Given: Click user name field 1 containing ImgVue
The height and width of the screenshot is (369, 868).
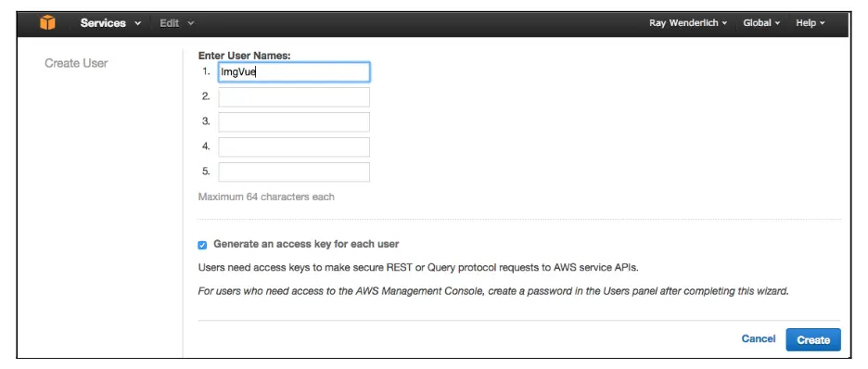Looking at the screenshot, I should tap(294, 72).
